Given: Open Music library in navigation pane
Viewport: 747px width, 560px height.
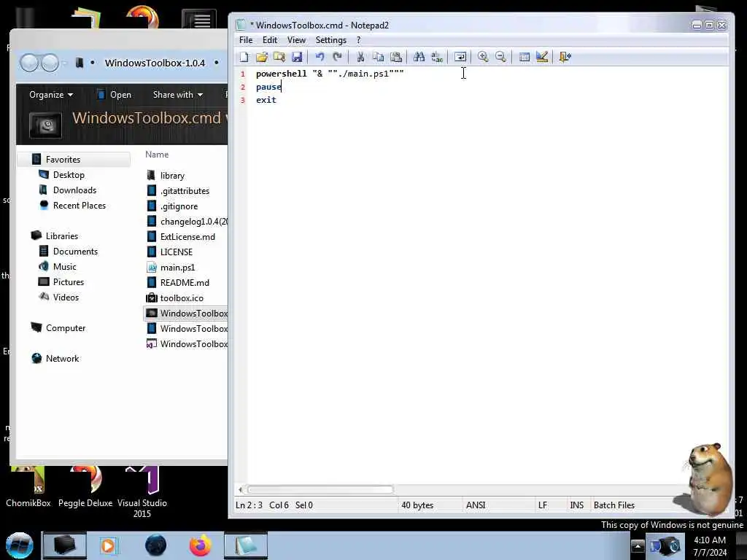Looking at the screenshot, I should tap(65, 267).
